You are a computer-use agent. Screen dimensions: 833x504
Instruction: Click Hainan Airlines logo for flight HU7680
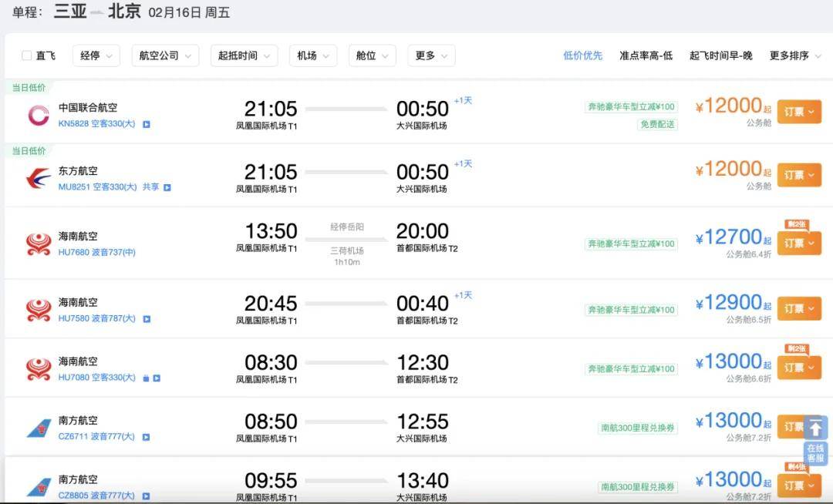(x=39, y=244)
